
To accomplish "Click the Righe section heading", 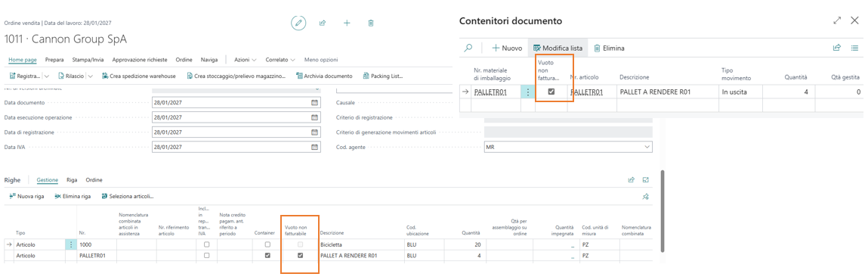I will [12, 180].
